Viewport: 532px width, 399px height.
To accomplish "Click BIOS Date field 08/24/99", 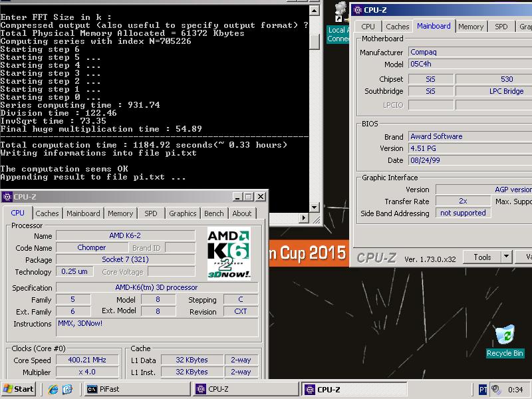I will (470, 160).
